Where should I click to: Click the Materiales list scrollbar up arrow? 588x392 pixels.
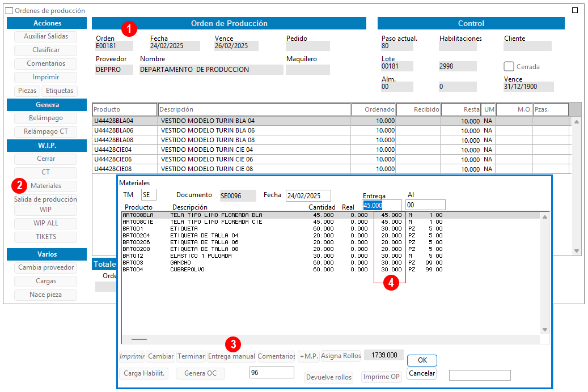(x=545, y=217)
